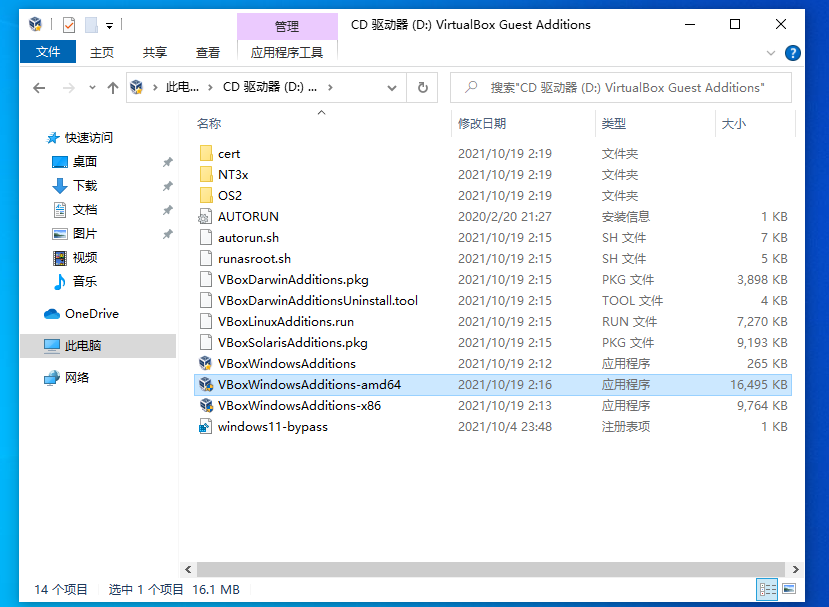Switch to the 共享 ribbon tab
Image resolution: width=829 pixels, height=607 pixels.
pos(155,52)
